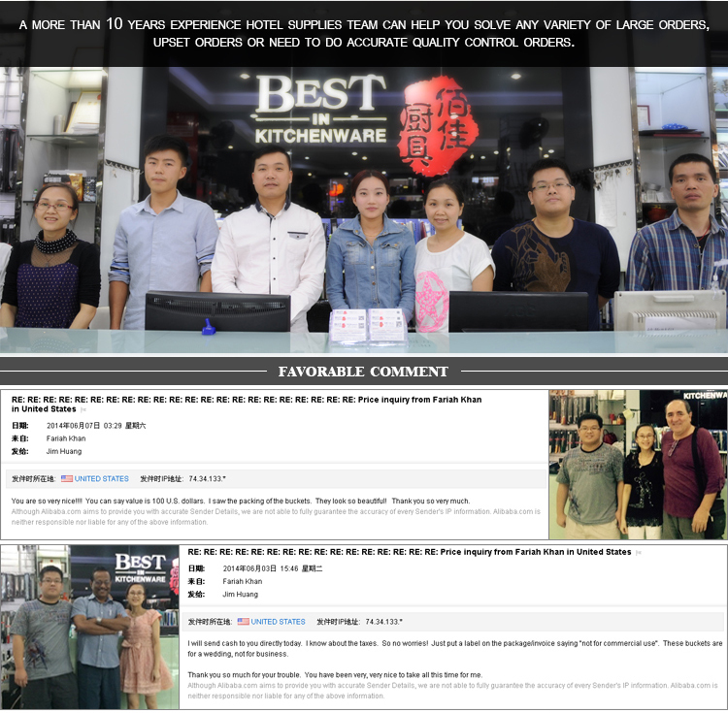Click the US flag icon in the June 7 email
Viewport: 728px width, 713px height.
pos(67,478)
